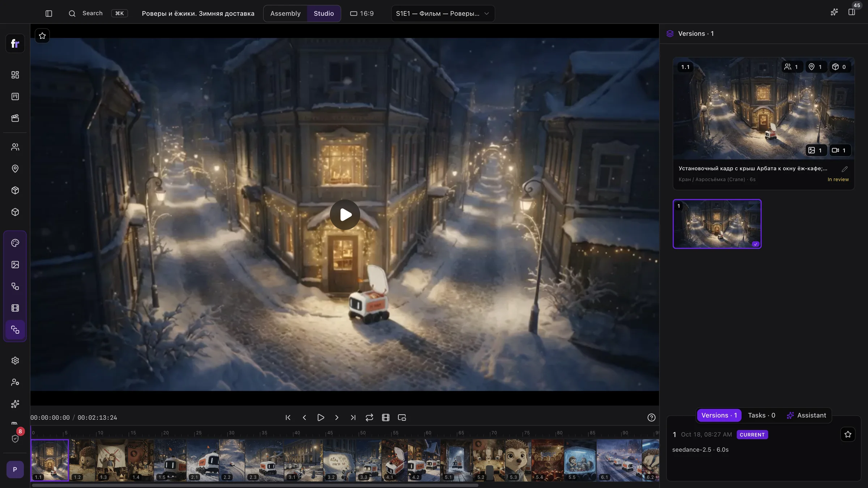Step to previous frame
Viewport: 868px width, 488px height.
click(x=304, y=418)
